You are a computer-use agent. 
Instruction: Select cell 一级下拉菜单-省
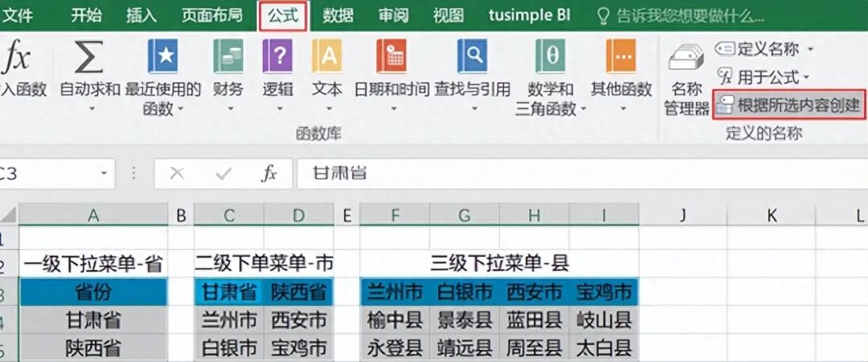coord(93,264)
